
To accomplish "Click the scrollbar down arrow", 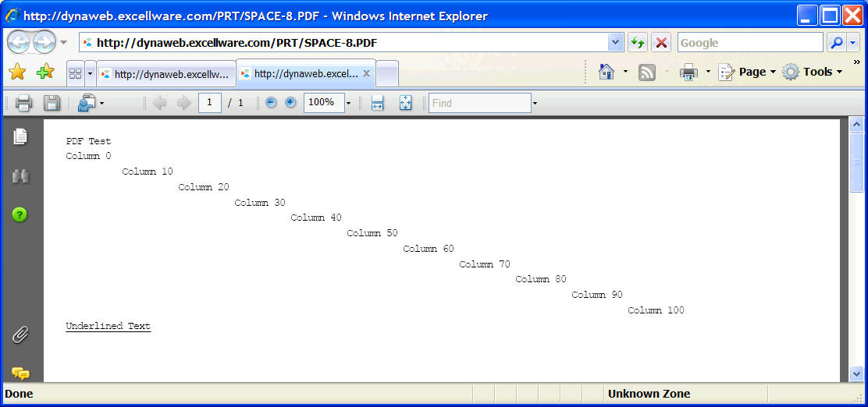I will (856, 373).
